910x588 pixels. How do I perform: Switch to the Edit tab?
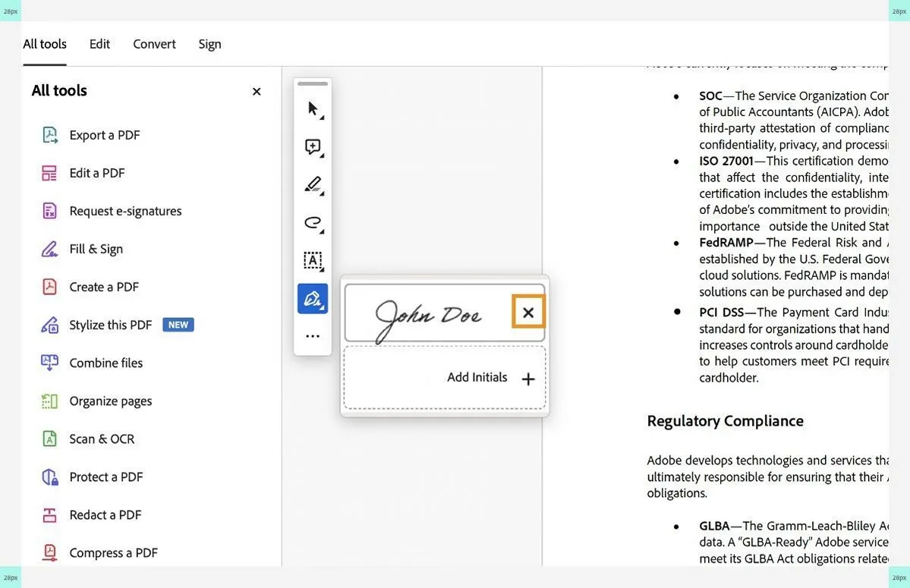(x=99, y=43)
